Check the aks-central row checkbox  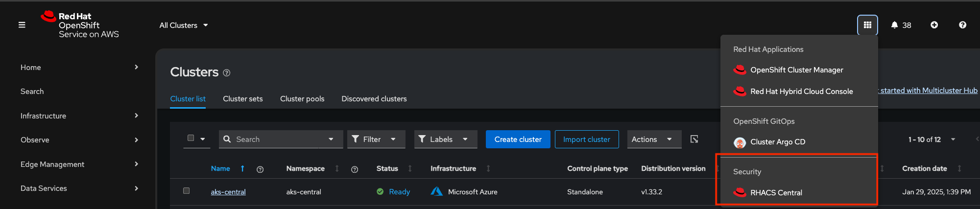pos(186,191)
